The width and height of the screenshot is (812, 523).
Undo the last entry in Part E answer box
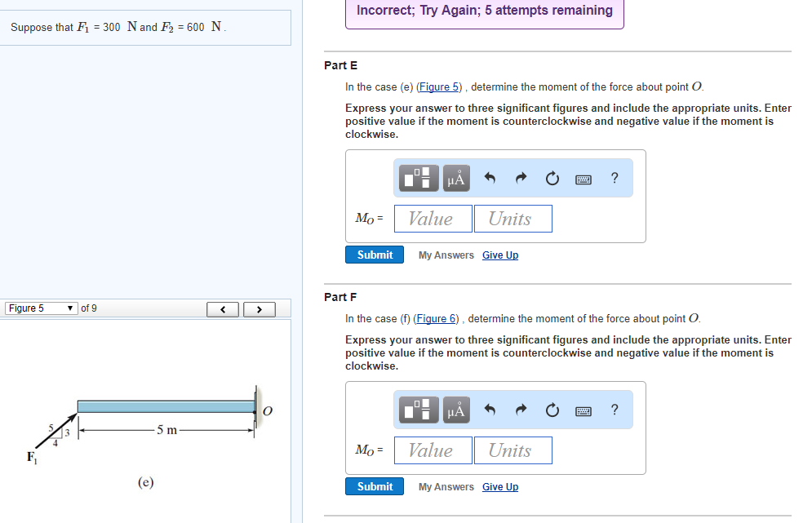490,178
